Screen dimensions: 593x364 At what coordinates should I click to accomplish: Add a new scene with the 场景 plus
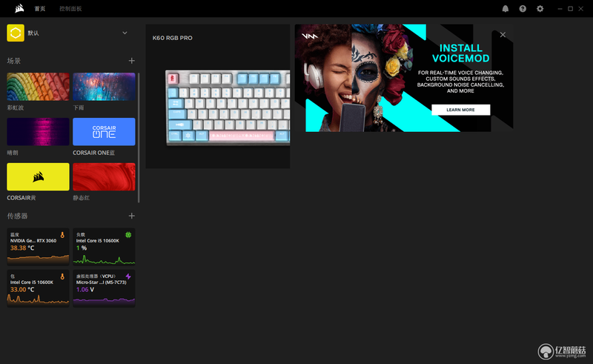[132, 61]
